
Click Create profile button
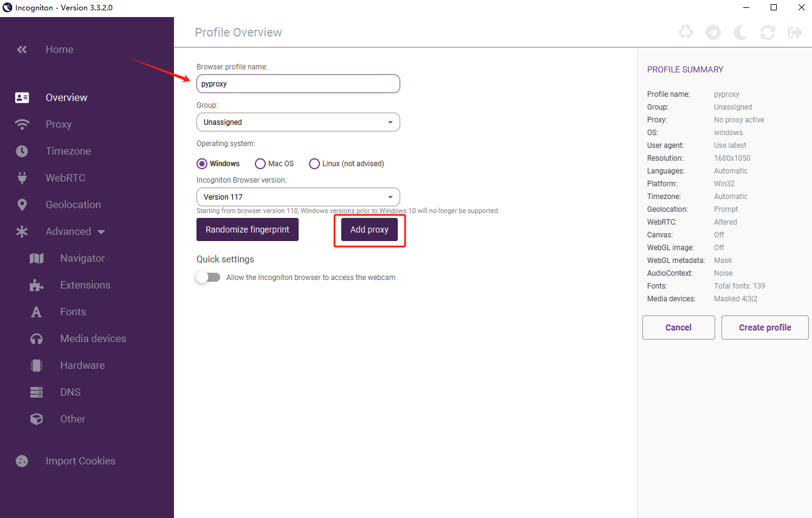[765, 327]
